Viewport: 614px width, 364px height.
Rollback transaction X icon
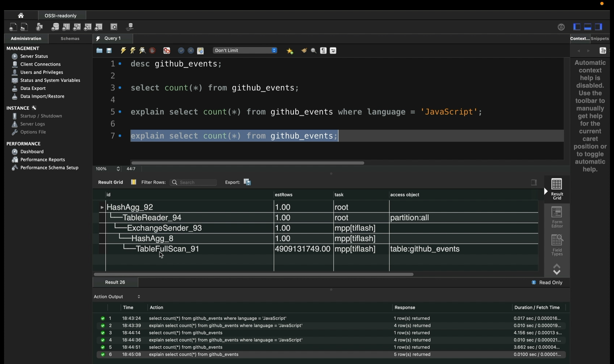(x=191, y=51)
